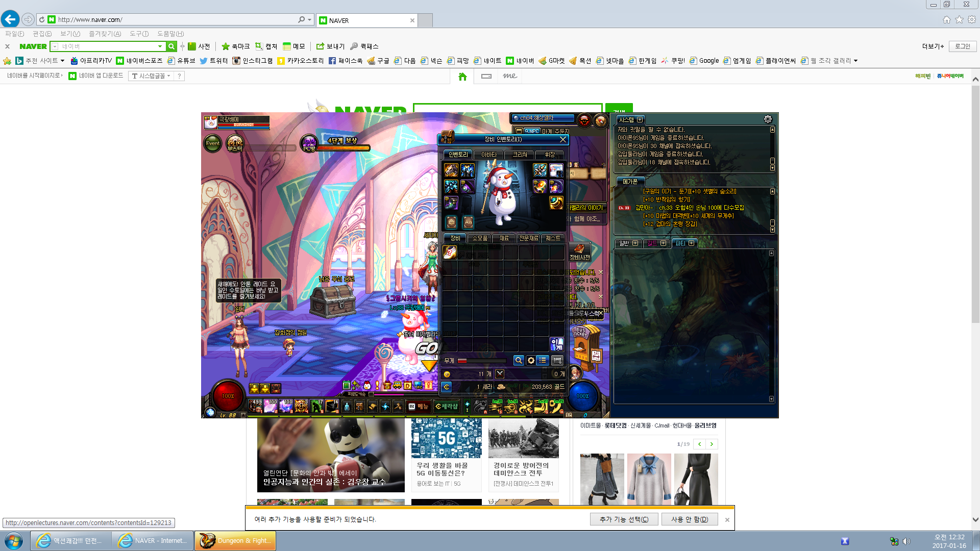980x551 pixels.
Task: Click the 사용 안 함 button
Action: coord(689,519)
